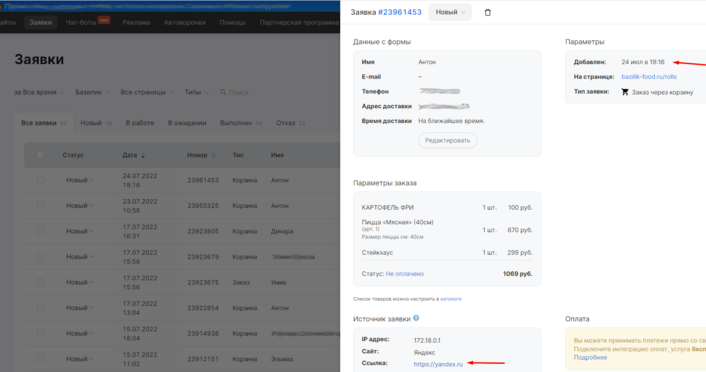Check the row for order 23912151

(x=40, y=359)
